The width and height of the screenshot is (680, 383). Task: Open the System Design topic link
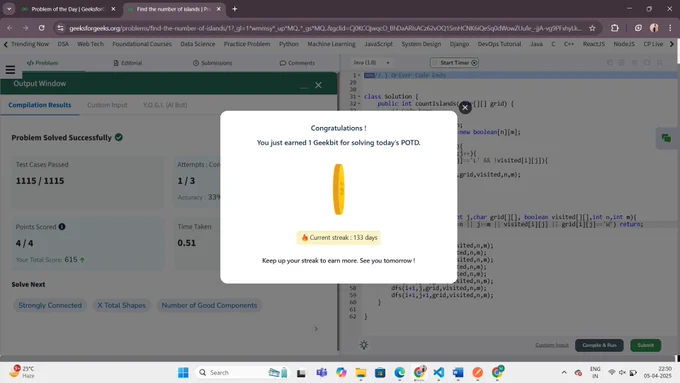(x=421, y=44)
